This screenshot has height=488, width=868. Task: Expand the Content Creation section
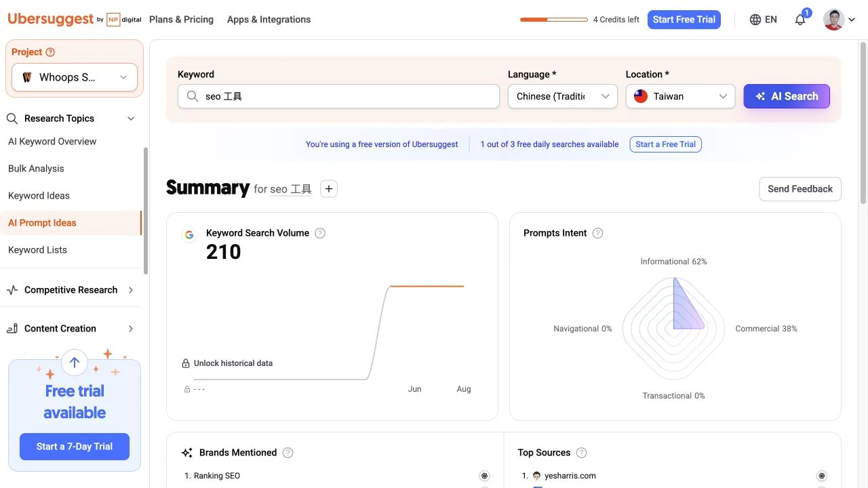(x=131, y=329)
